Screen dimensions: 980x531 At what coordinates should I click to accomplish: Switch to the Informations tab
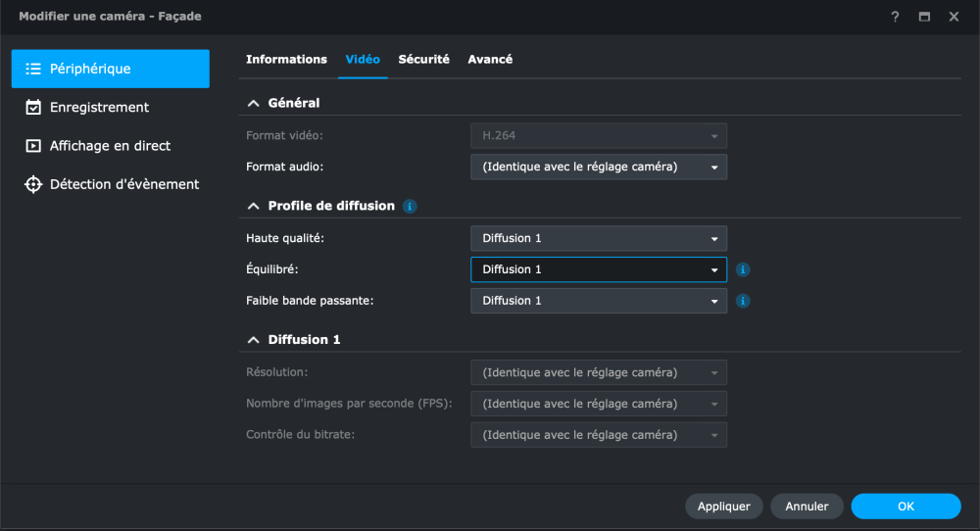pyautogui.click(x=286, y=60)
